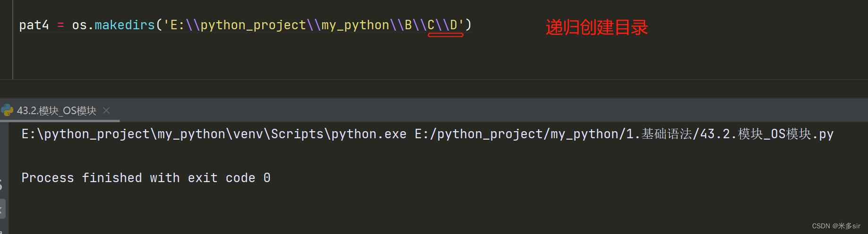This screenshot has width=868, height=234.
Task: Click the "Process finished with exit code 0" line
Action: 146,178
